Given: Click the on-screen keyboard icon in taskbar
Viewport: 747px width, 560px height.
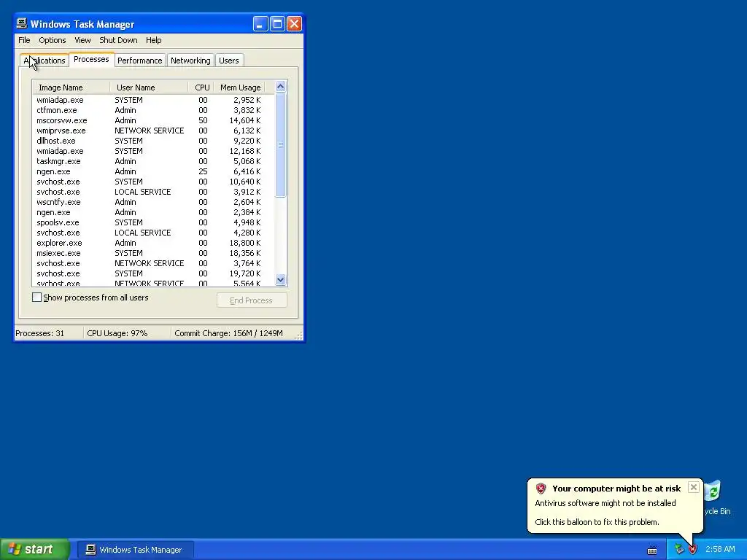Looking at the screenshot, I should [x=652, y=551].
